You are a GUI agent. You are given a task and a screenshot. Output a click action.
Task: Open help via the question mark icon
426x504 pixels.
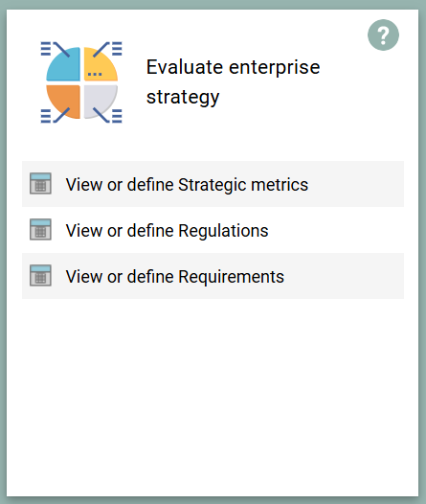click(383, 34)
